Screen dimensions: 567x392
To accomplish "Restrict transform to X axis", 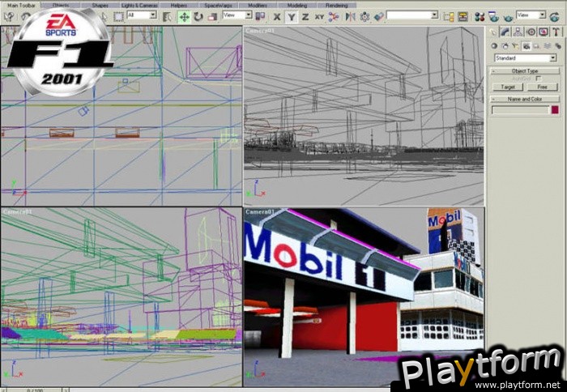I will 277,17.
